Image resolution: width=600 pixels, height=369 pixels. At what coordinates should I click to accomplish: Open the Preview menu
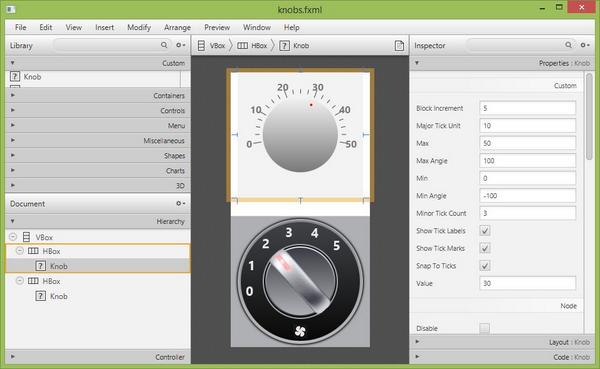click(217, 27)
